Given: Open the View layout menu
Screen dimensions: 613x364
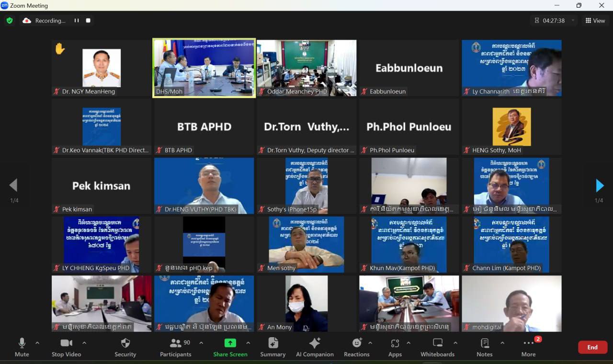Looking at the screenshot, I should 595,21.
